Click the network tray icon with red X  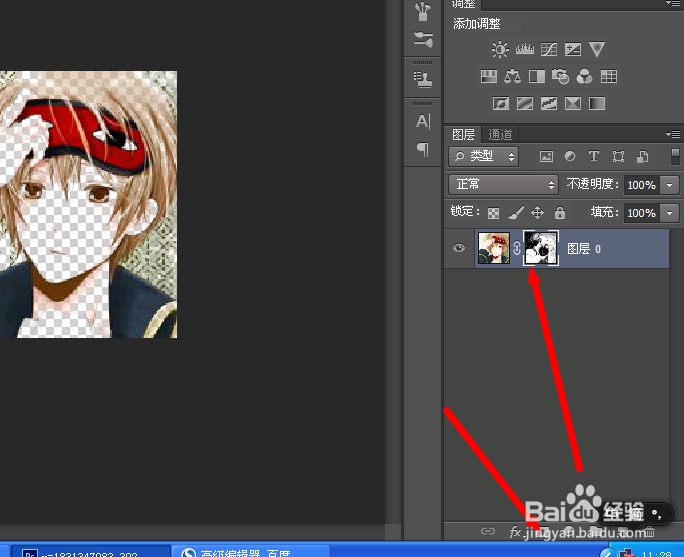(627, 553)
